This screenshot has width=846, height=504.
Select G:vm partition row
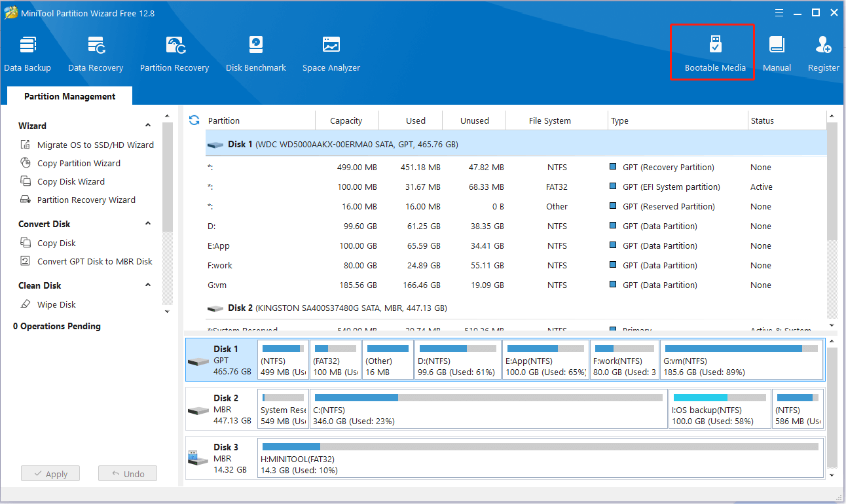(516, 285)
